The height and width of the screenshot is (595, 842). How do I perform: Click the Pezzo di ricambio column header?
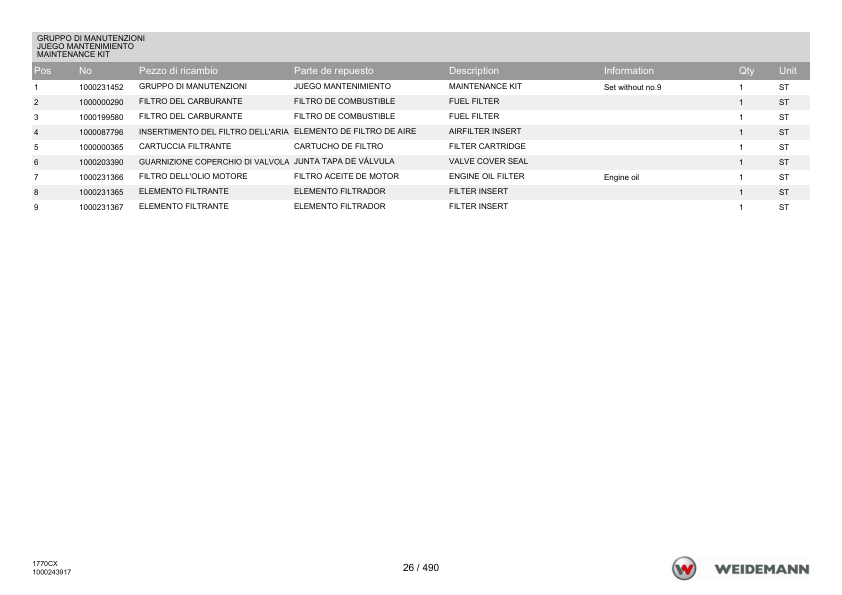click(x=178, y=70)
